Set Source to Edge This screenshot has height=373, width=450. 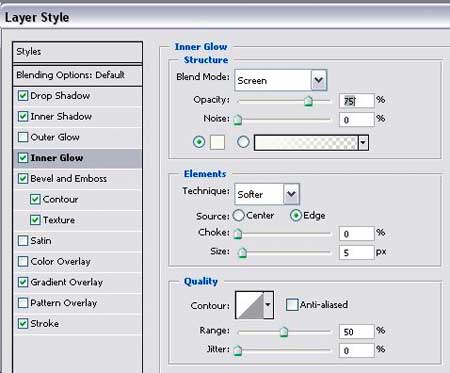(296, 215)
